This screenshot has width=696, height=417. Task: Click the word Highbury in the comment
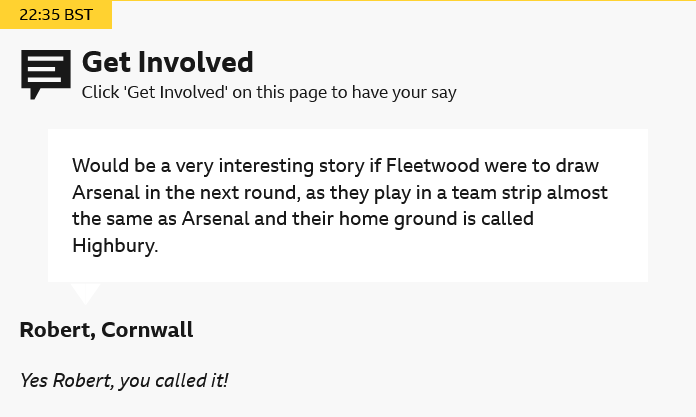click(115, 246)
